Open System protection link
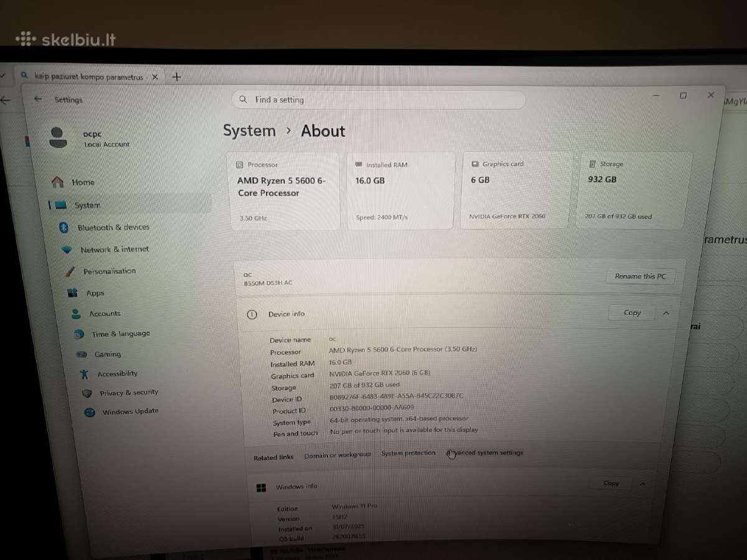 point(408,453)
